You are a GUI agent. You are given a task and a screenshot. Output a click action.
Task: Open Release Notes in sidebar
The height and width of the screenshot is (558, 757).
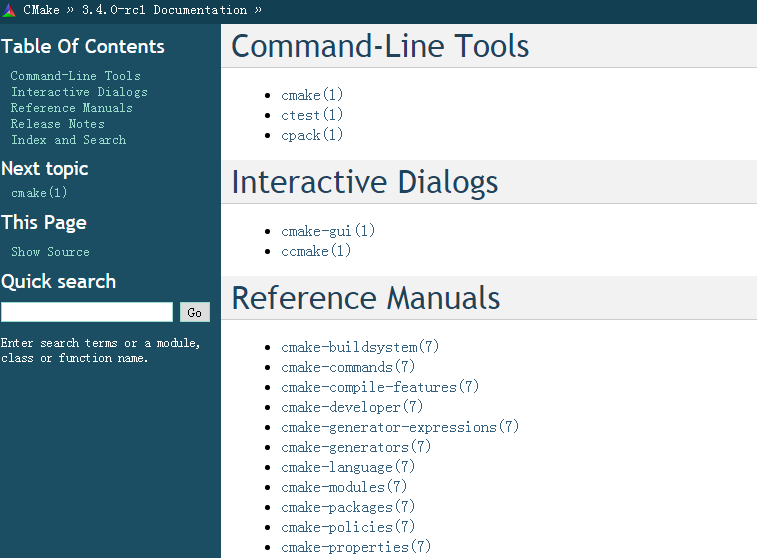[x=57, y=124]
